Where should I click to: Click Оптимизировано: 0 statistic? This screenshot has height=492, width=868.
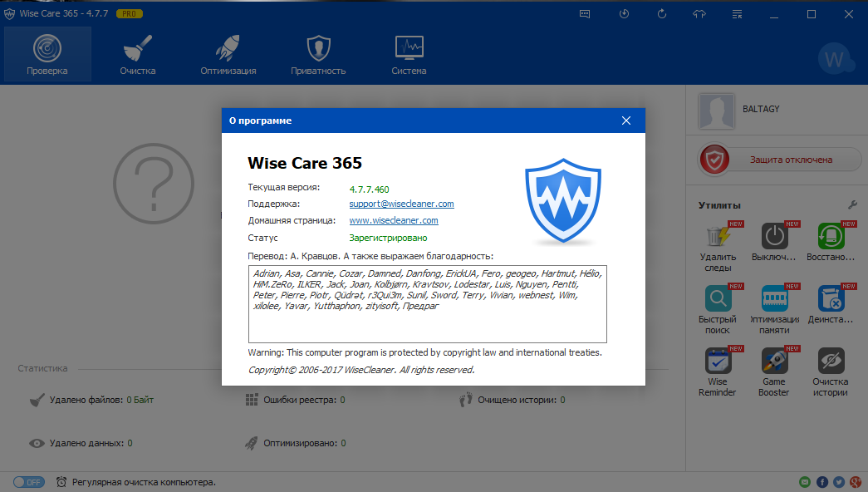(x=296, y=443)
